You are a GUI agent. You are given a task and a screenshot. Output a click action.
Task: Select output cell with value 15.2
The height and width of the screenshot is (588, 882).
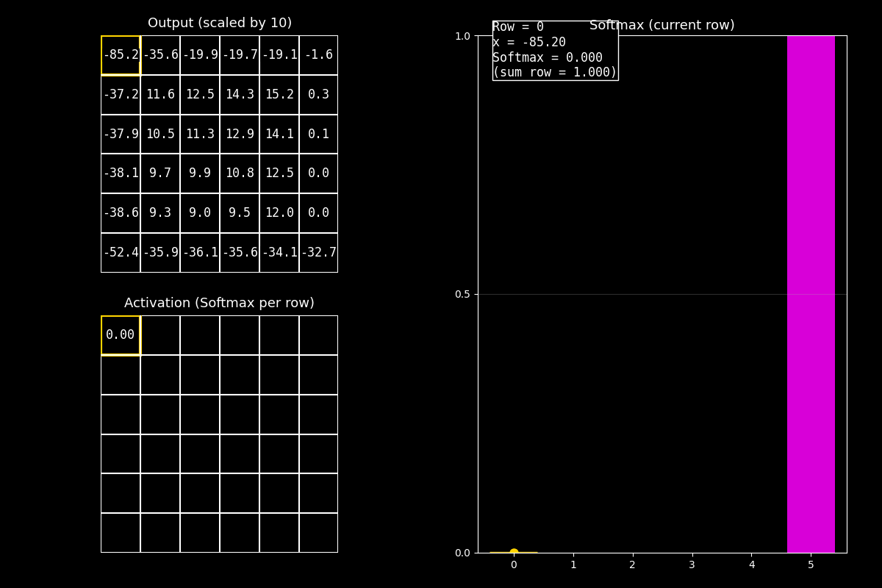click(279, 95)
